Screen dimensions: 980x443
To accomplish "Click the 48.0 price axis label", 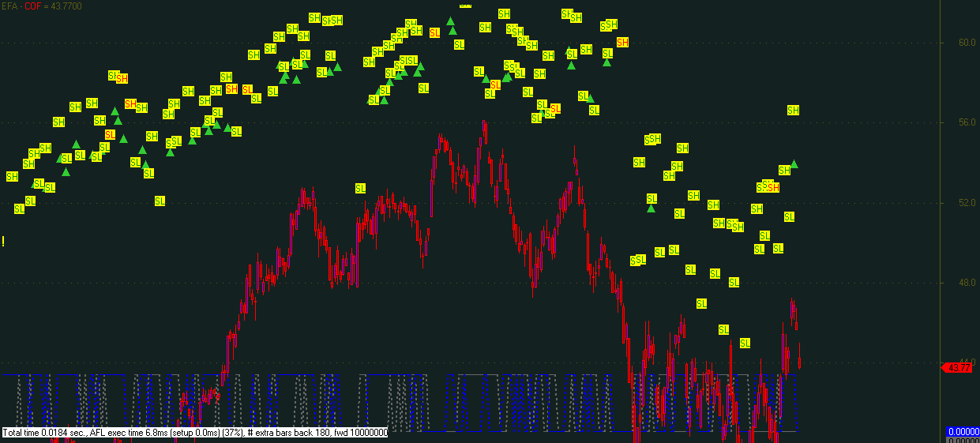I will [967, 283].
